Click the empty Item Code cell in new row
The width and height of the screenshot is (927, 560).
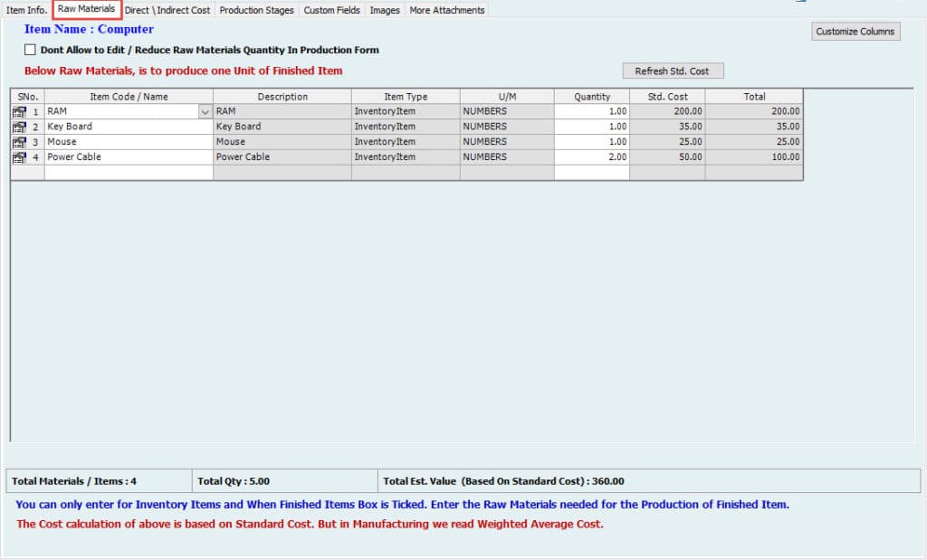click(129, 172)
